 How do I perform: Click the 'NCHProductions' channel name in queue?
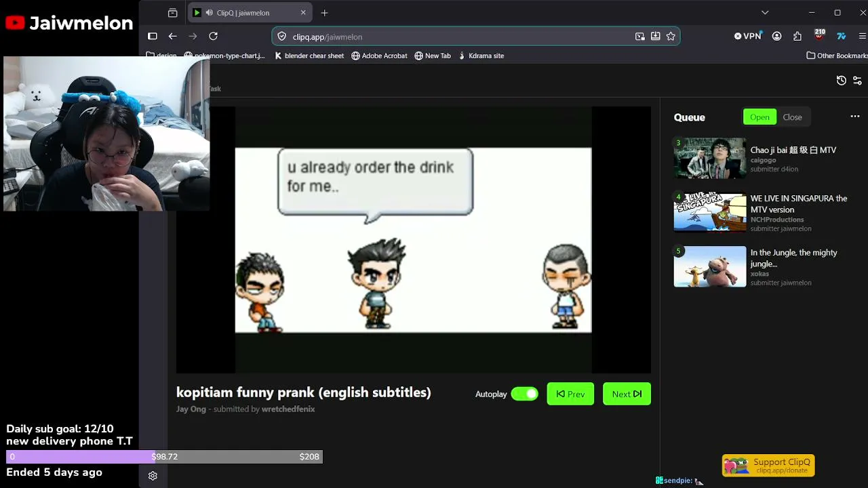[x=777, y=220]
